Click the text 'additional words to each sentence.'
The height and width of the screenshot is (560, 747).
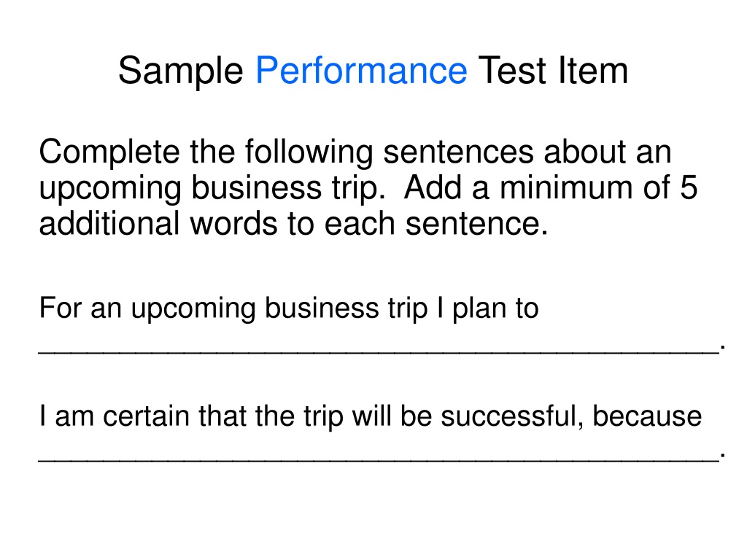293,223
